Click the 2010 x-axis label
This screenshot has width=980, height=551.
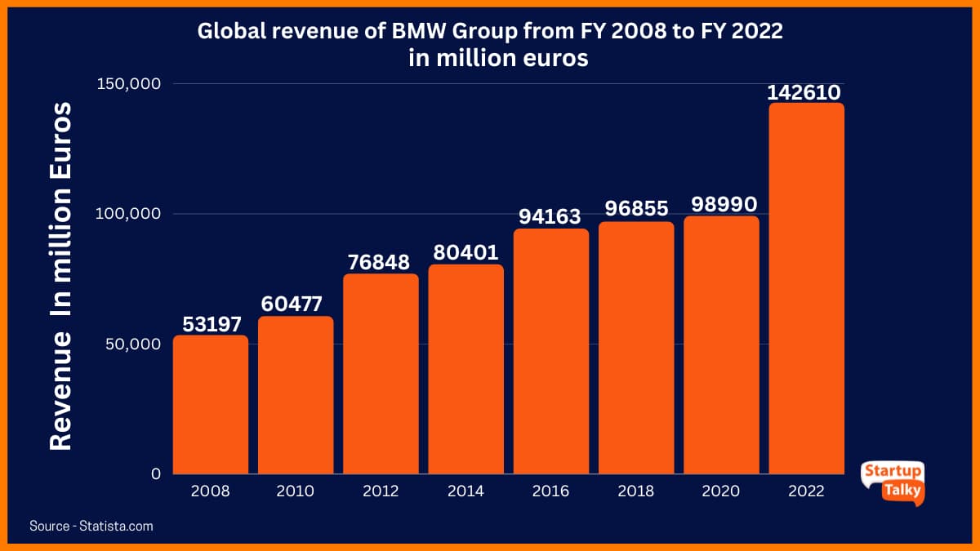[296, 491]
